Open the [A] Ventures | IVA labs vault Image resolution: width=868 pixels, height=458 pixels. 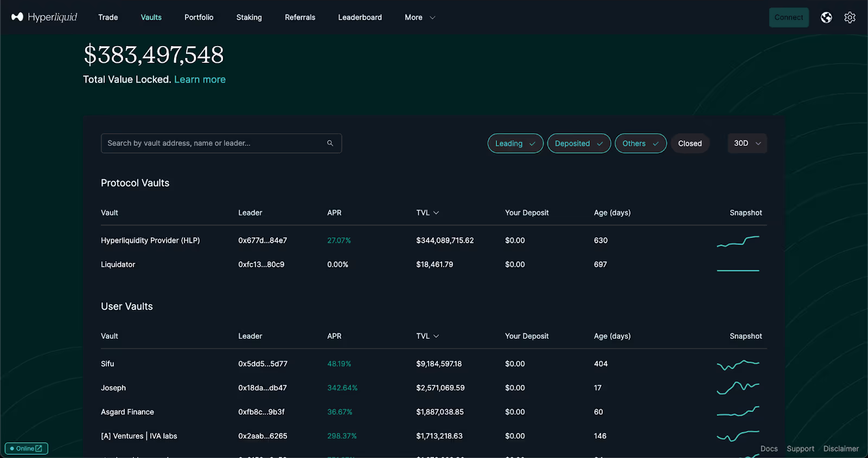[139, 436]
